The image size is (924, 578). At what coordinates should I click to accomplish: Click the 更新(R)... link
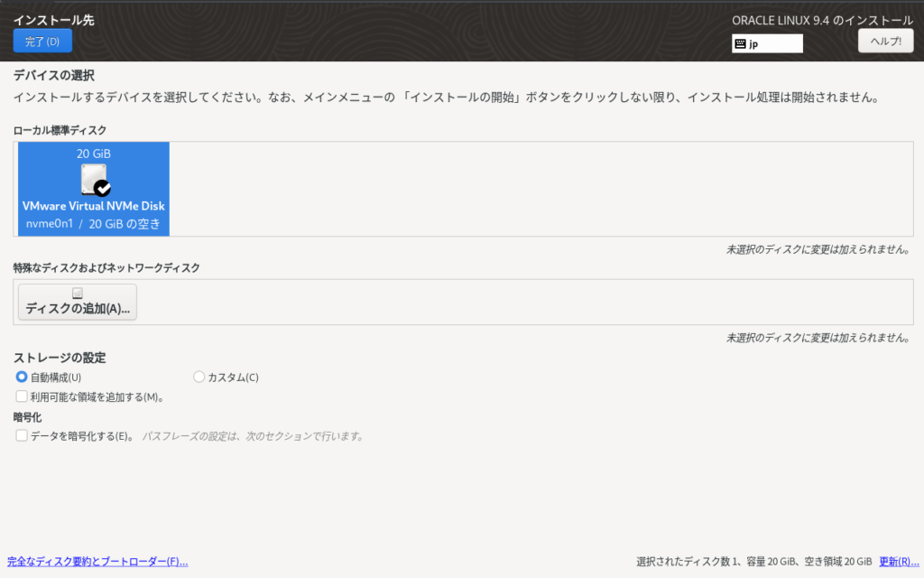pyautogui.click(x=899, y=562)
